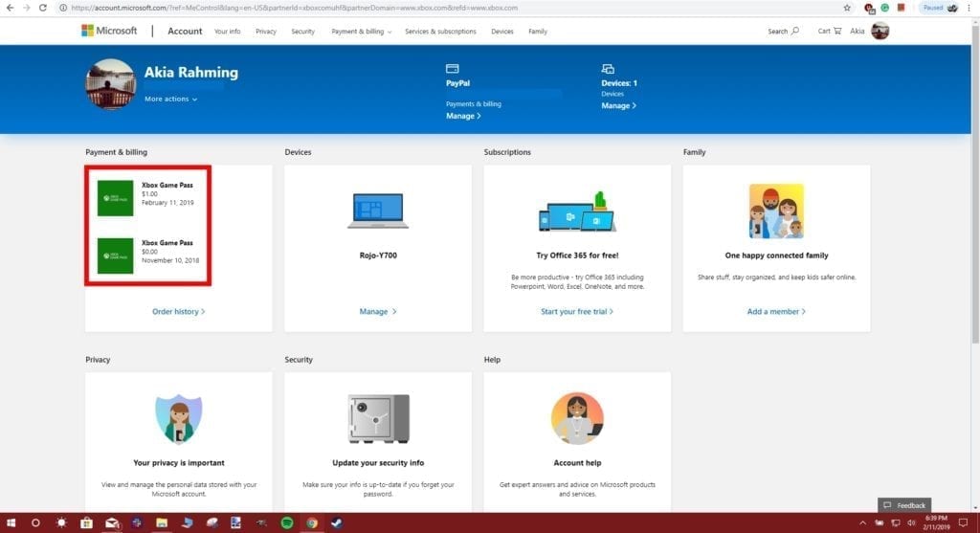Expand the More actions dropdown
Image resolution: width=980 pixels, height=533 pixels.
pyautogui.click(x=170, y=99)
